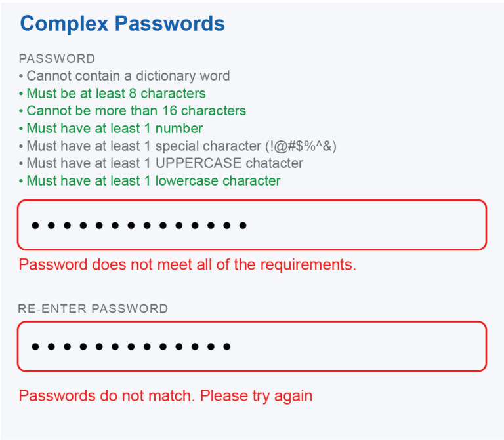Select the "at least 1 lowercase character" rule

pyautogui.click(x=154, y=180)
